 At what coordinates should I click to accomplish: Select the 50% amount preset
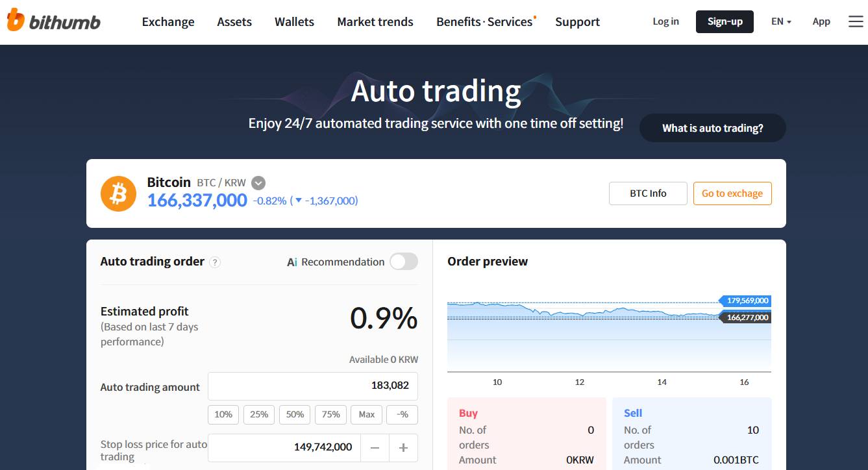pos(295,414)
